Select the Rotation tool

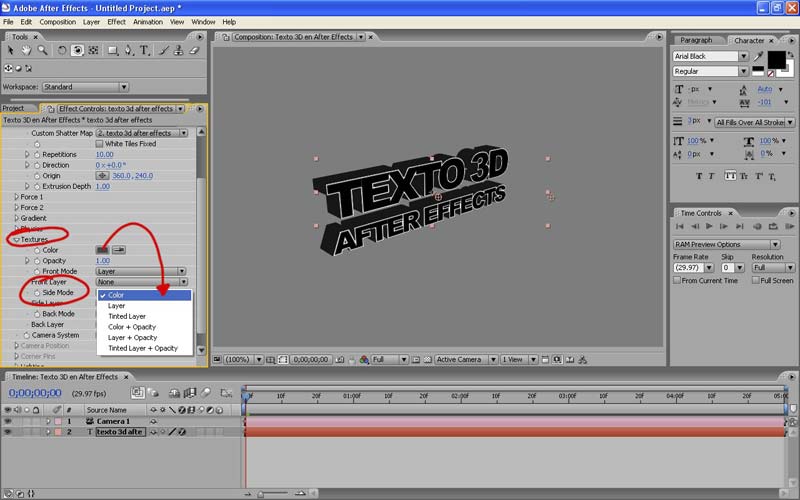pyautogui.click(x=61, y=50)
